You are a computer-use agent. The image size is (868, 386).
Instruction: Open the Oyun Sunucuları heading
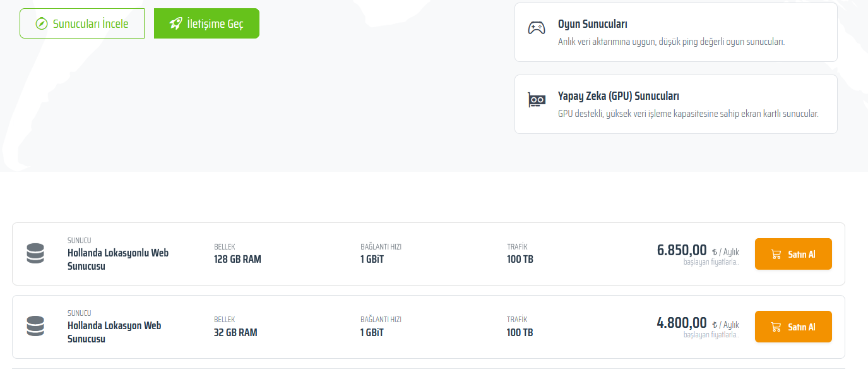[592, 24]
